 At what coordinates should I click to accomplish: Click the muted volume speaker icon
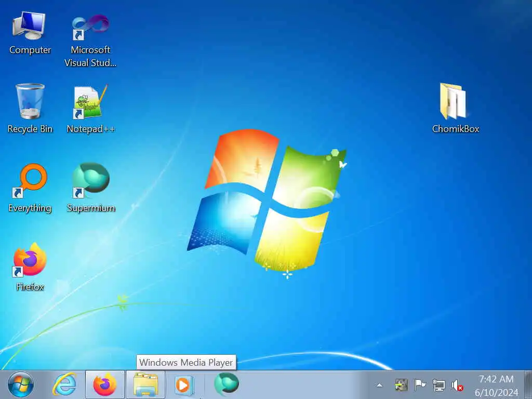457,385
